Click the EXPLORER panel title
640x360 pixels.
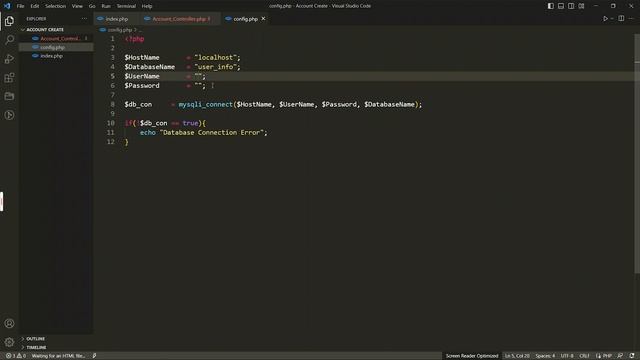[x=36, y=19]
